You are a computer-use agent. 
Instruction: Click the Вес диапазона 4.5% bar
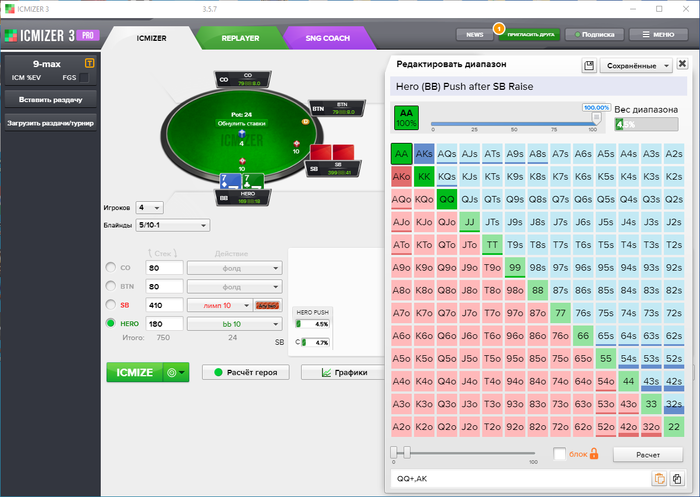(646, 125)
